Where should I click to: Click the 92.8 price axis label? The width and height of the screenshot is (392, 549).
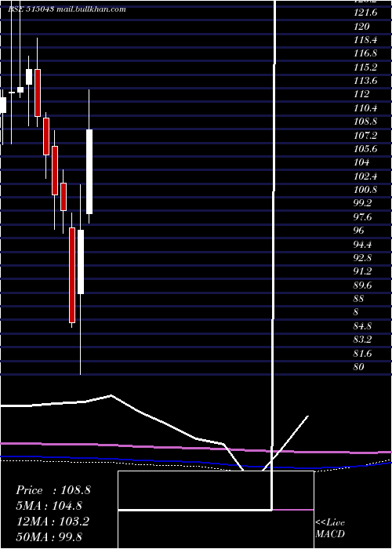(x=363, y=258)
